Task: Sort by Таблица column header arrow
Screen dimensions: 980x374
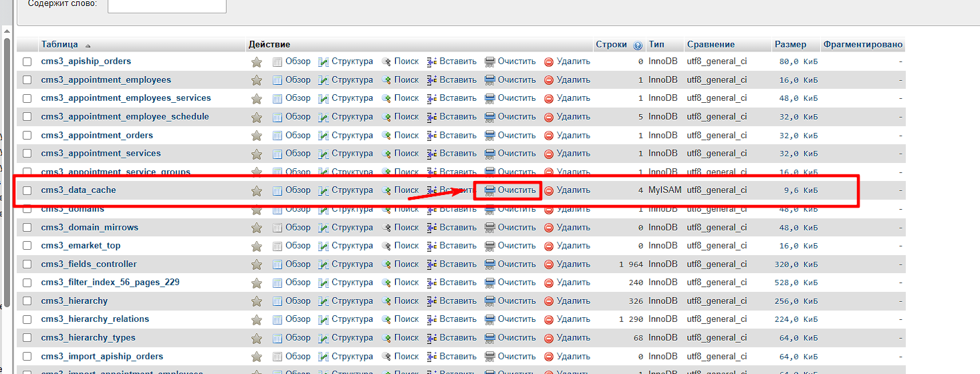Action: coord(88,45)
